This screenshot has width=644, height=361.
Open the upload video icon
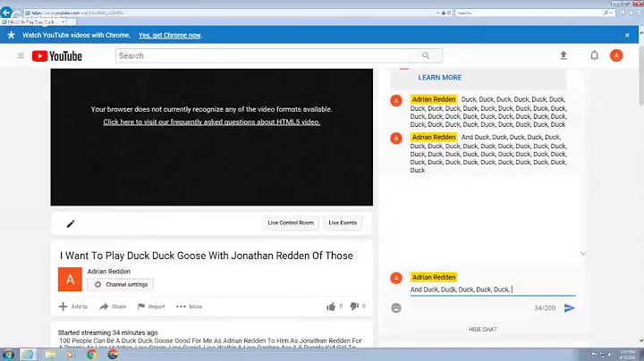(563, 55)
